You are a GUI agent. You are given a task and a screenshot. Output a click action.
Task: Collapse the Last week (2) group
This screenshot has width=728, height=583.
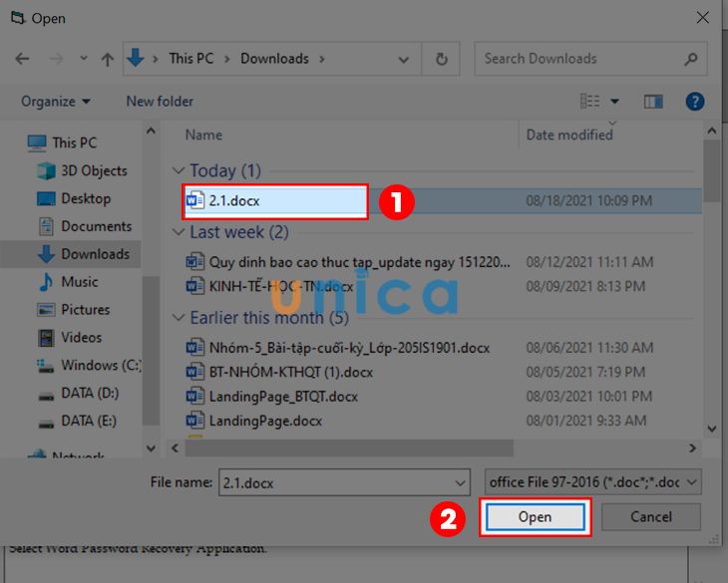tap(179, 232)
